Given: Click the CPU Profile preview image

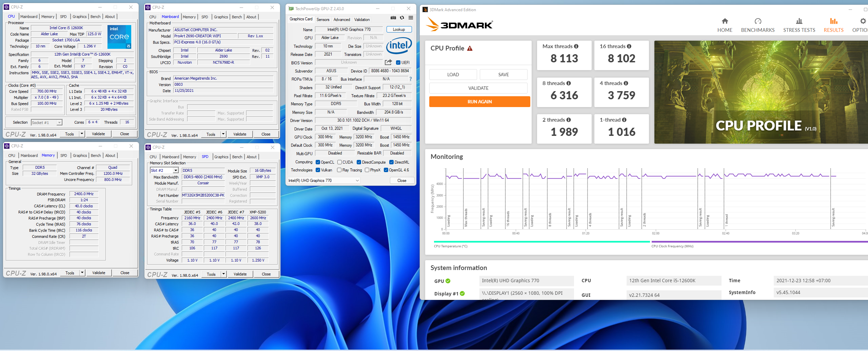Looking at the screenshot, I should 761,92.
